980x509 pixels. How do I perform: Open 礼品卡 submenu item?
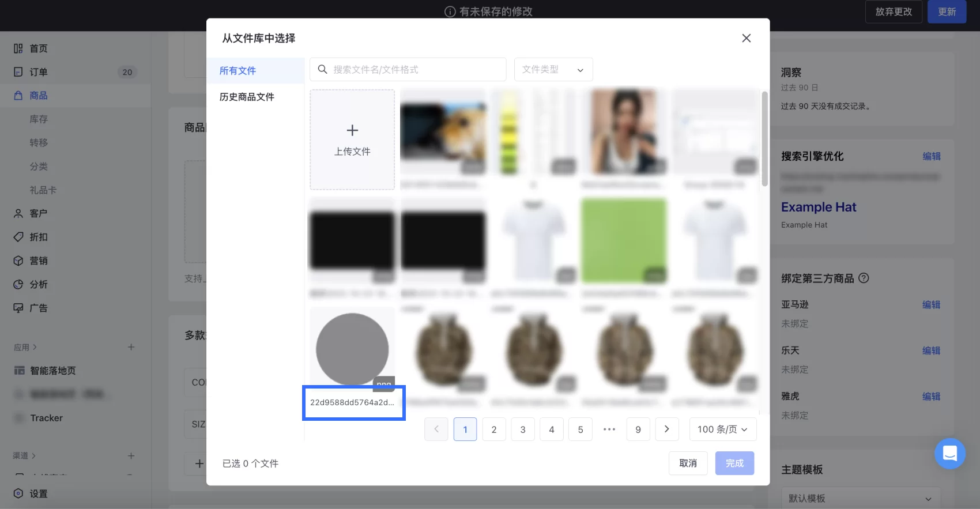(43, 190)
